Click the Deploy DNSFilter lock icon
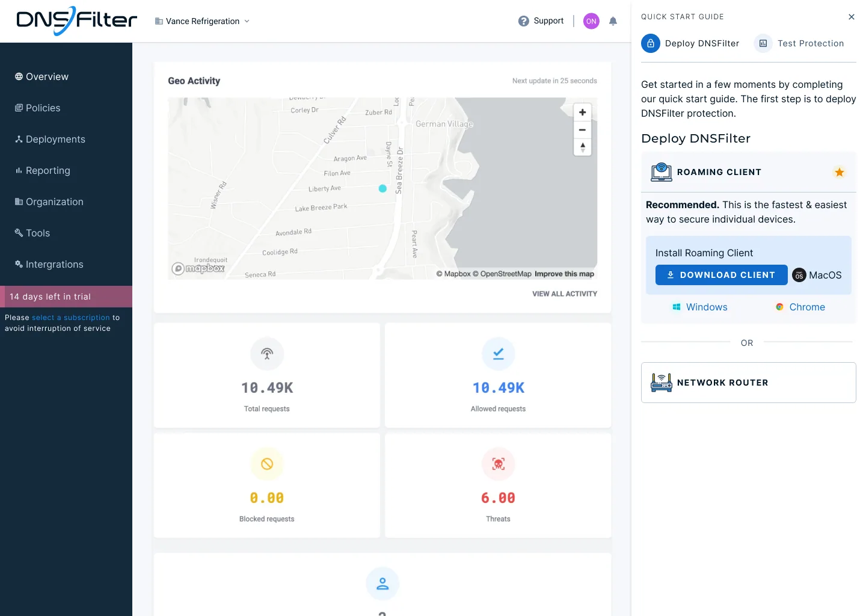Image resolution: width=866 pixels, height=616 pixels. (x=651, y=43)
